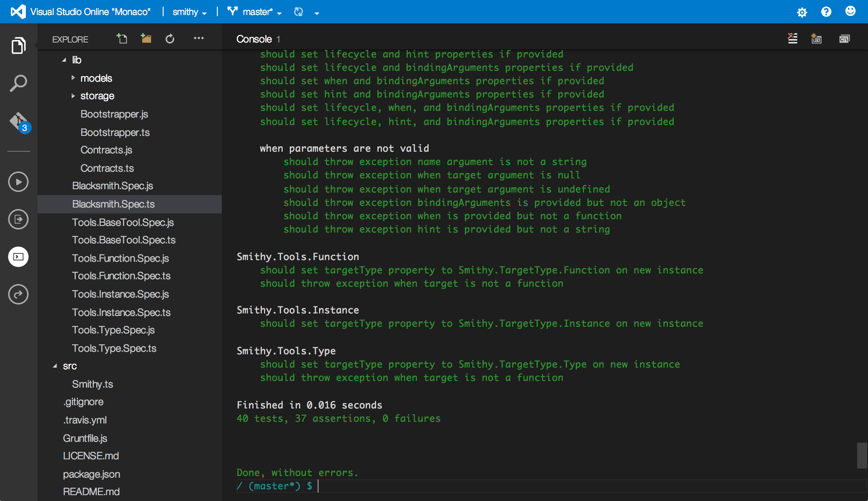The width and height of the screenshot is (868, 501).
Task: Collapse the src folder
Action: point(55,366)
